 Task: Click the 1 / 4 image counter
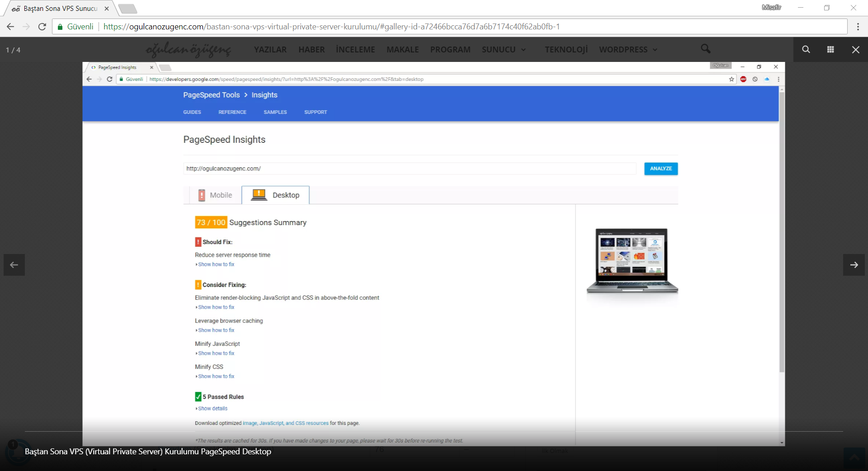(13, 50)
